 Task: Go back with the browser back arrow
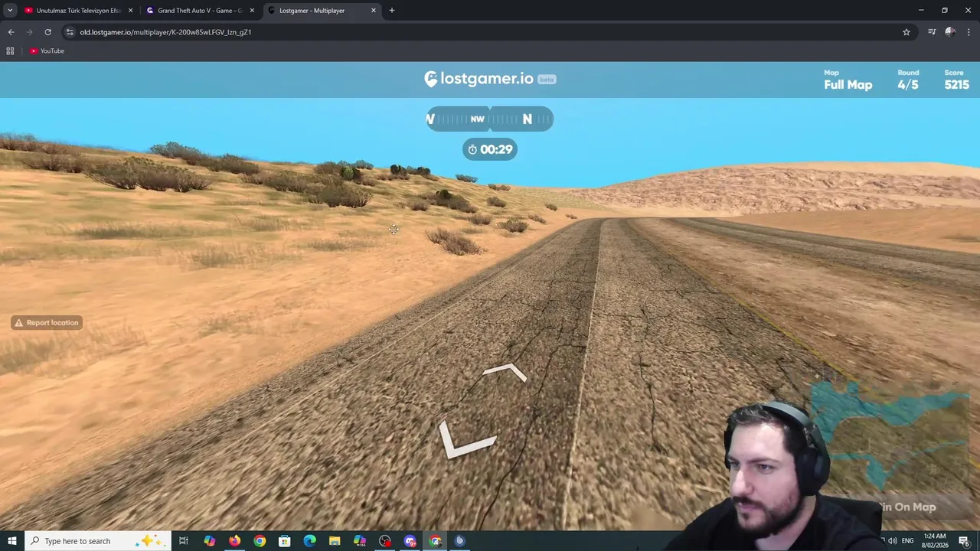(11, 32)
